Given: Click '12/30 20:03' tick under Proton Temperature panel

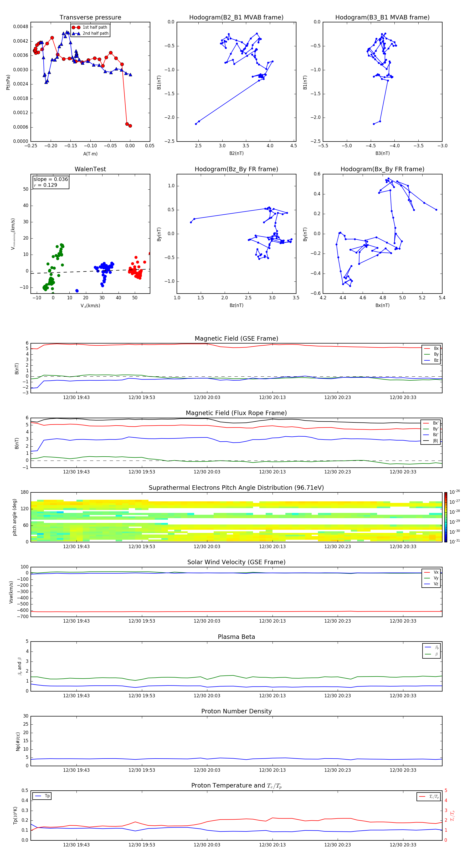Looking at the screenshot, I should [207, 845].
